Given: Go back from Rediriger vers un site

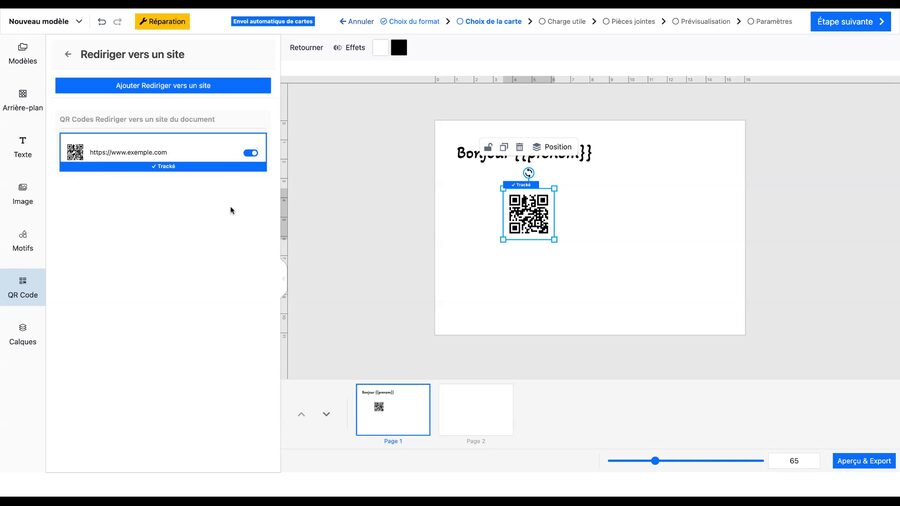Looking at the screenshot, I should tap(68, 54).
